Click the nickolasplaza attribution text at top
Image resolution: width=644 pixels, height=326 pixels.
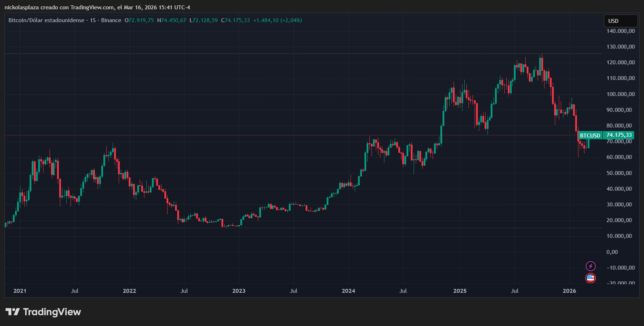pyautogui.click(x=97, y=7)
